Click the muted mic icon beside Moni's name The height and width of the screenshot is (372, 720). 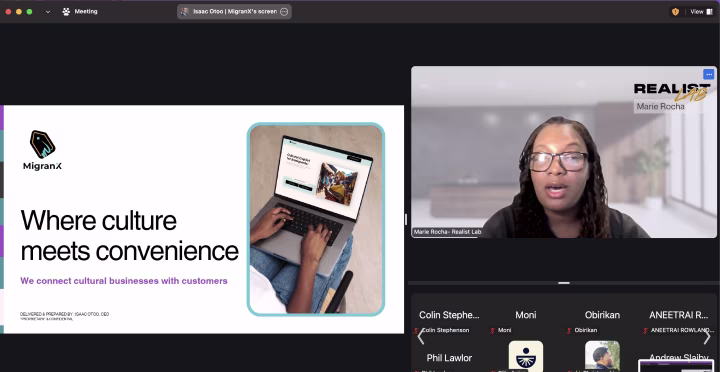tap(493, 330)
